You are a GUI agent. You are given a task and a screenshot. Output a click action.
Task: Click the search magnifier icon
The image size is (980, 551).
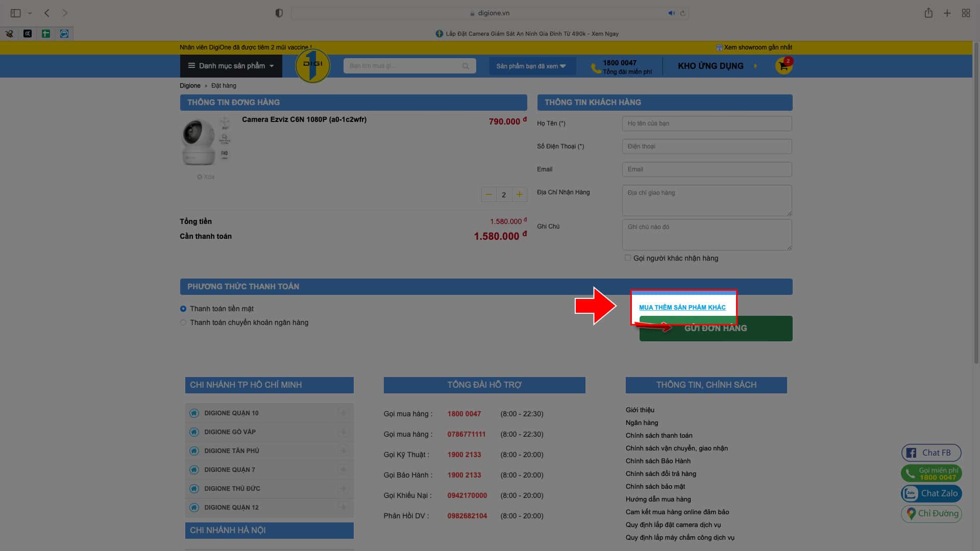465,66
